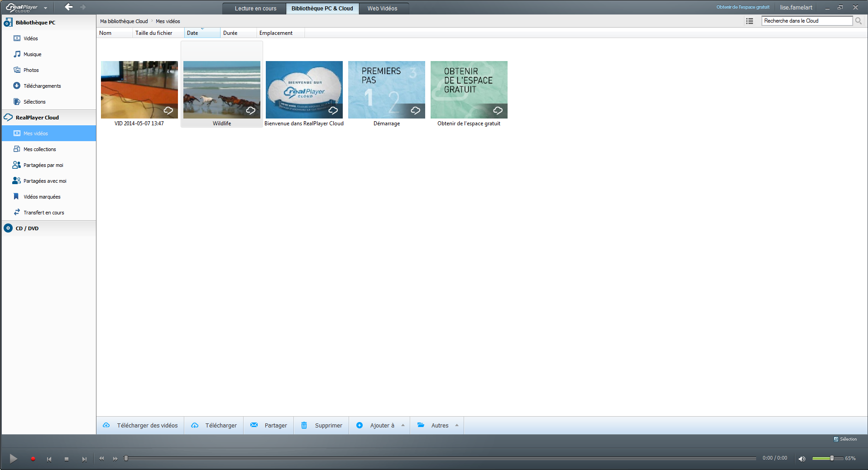Image resolution: width=868 pixels, height=470 pixels.
Task: Click the fast-forward button
Action: tap(115, 459)
